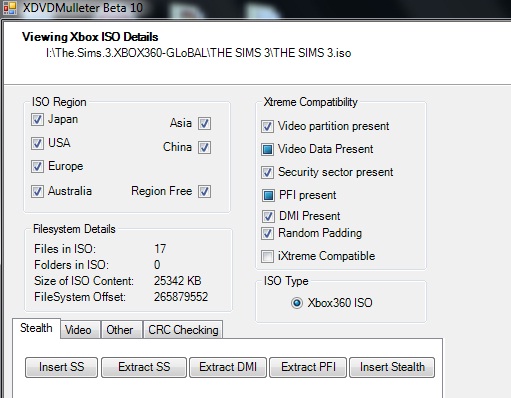This screenshot has height=398, width=511.
Task: Click the Insert SS button
Action: pos(61,367)
